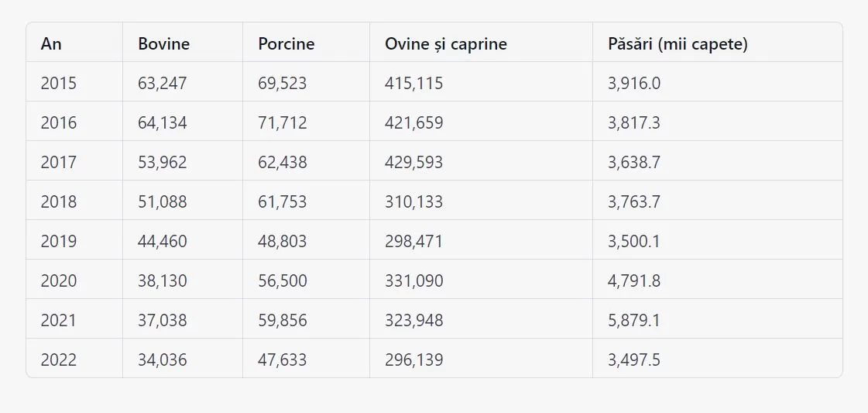Select bovine value 44,460
This screenshot has height=413, width=868.
coord(163,241)
